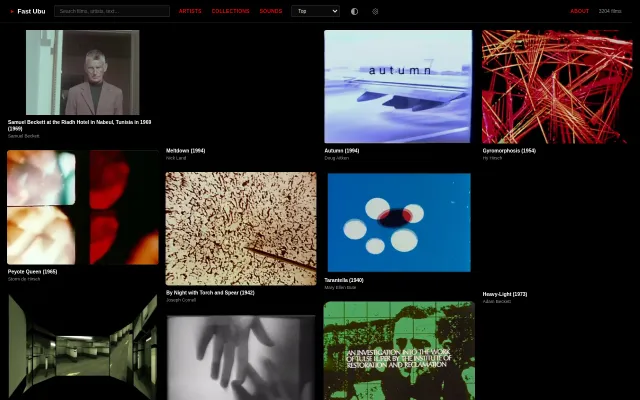Open the Meltdown (1994) title
The image size is (640, 400).
point(185,151)
